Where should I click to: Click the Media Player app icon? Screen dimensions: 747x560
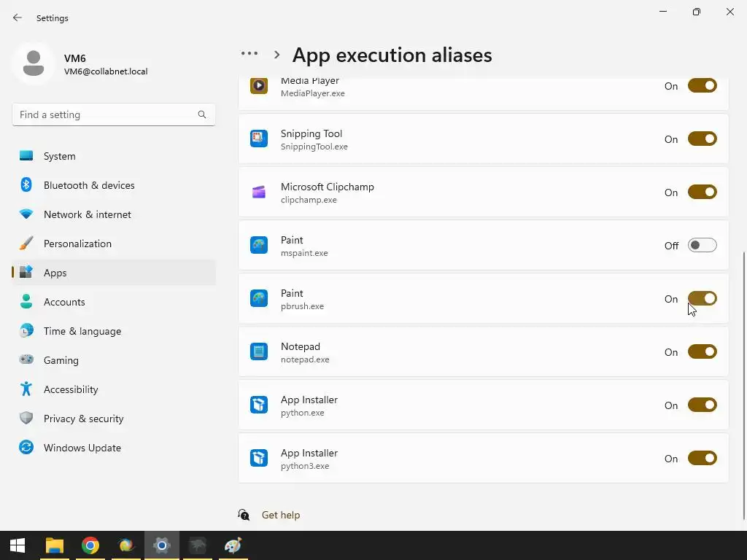[x=259, y=86]
